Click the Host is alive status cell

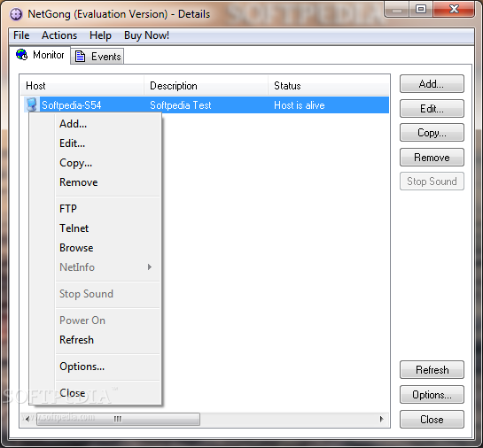point(299,105)
